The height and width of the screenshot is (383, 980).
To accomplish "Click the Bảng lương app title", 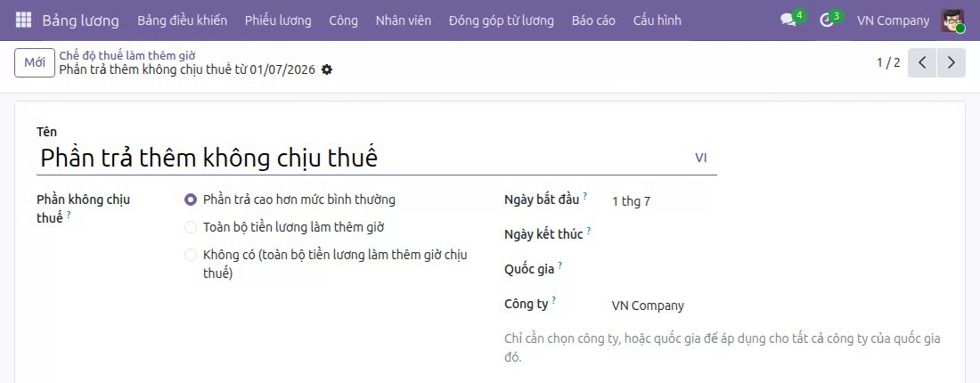I will pyautogui.click(x=80, y=20).
